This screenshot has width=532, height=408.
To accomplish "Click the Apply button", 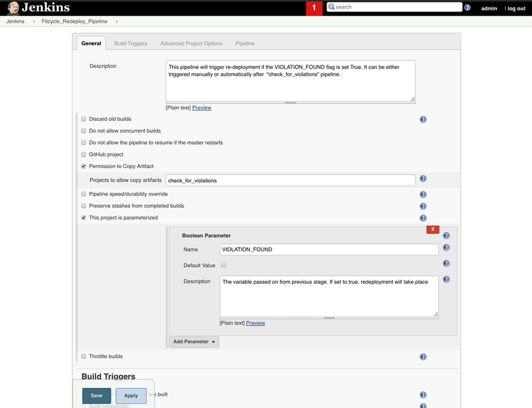I will pyautogui.click(x=131, y=396).
